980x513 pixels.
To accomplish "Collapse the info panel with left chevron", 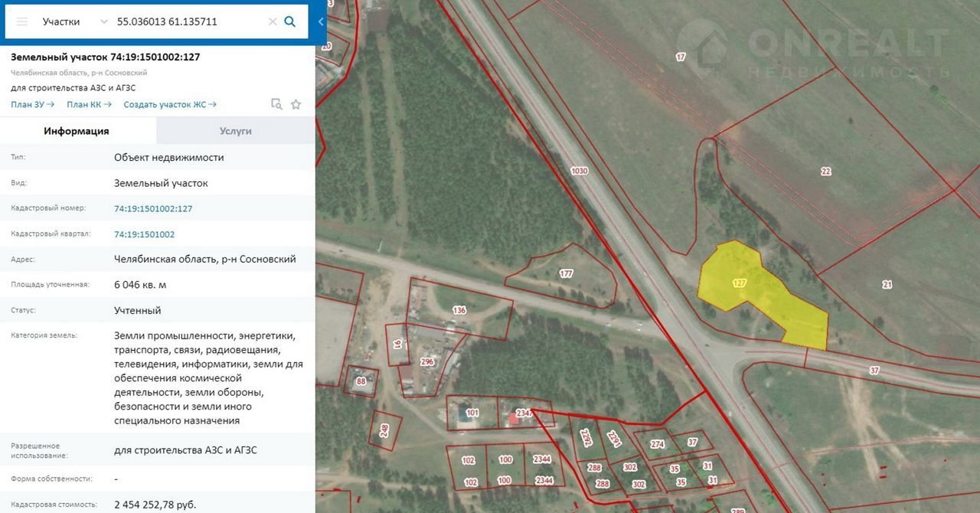I will pyautogui.click(x=321, y=21).
